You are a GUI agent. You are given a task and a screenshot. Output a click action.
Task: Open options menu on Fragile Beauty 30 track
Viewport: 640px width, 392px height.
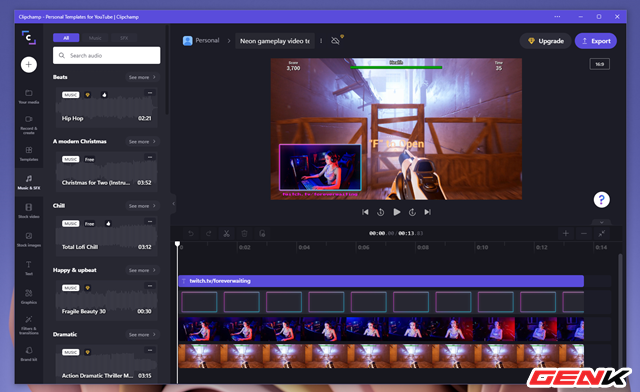pyautogui.click(x=150, y=286)
